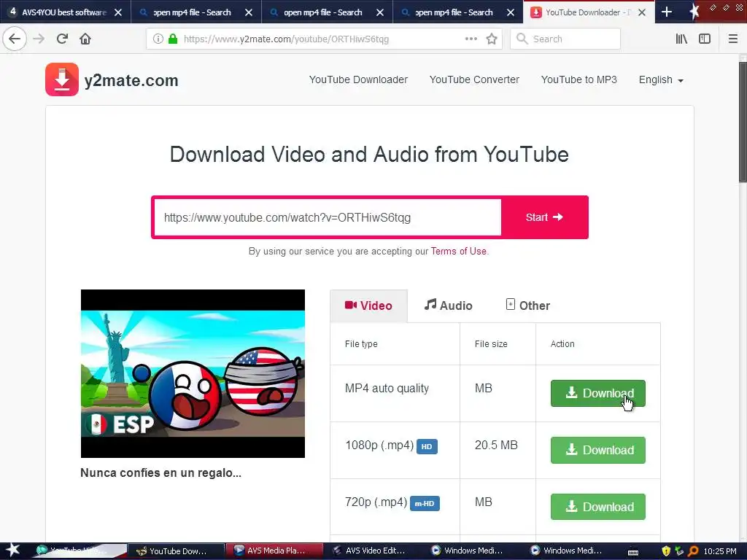The image size is (747, 560).
Task: Open AVS Media Pla... taskbar button
Action: (274, 551)
